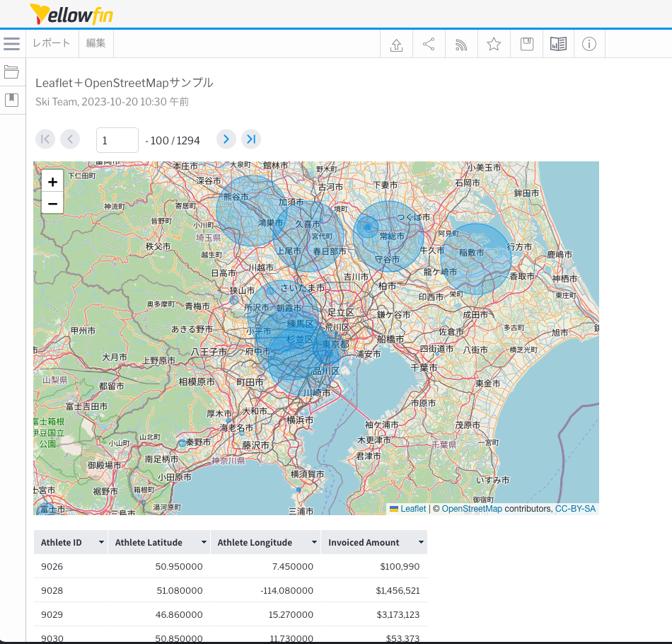Click the small circle marker near 常総市
The image size is (672, 644).
(368, 226)
